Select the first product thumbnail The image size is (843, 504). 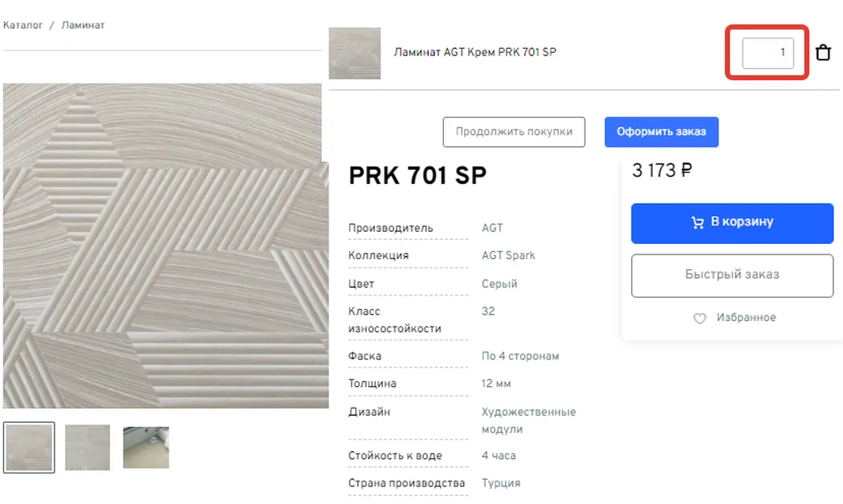click(x=29, y=448)
